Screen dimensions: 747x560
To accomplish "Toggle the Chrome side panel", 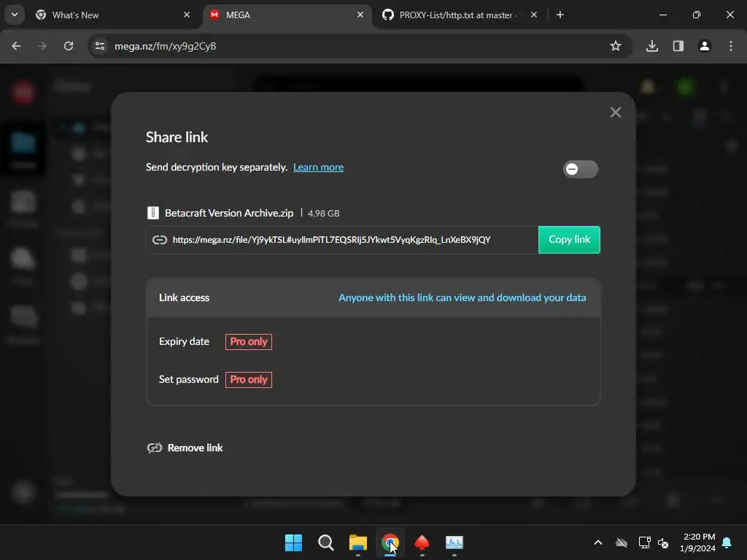I will coord(678,46).
